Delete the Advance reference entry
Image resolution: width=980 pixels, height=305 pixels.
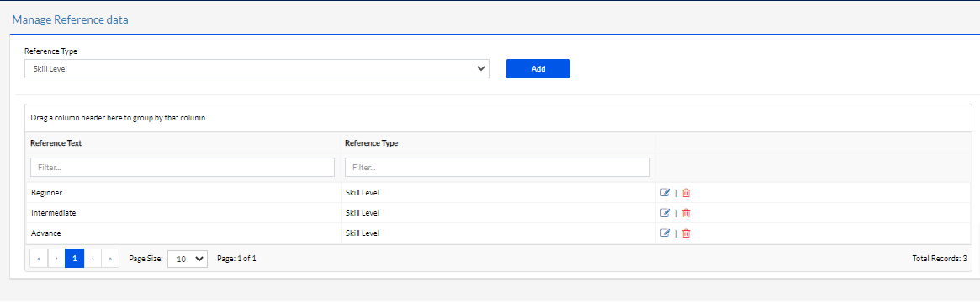[686, 233]
